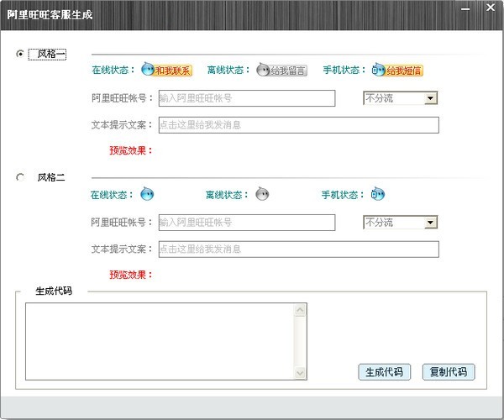Click the 和我联系 online status icon in 风格一
The width and height of the screenshot is (504, 420).
(167, 70)
